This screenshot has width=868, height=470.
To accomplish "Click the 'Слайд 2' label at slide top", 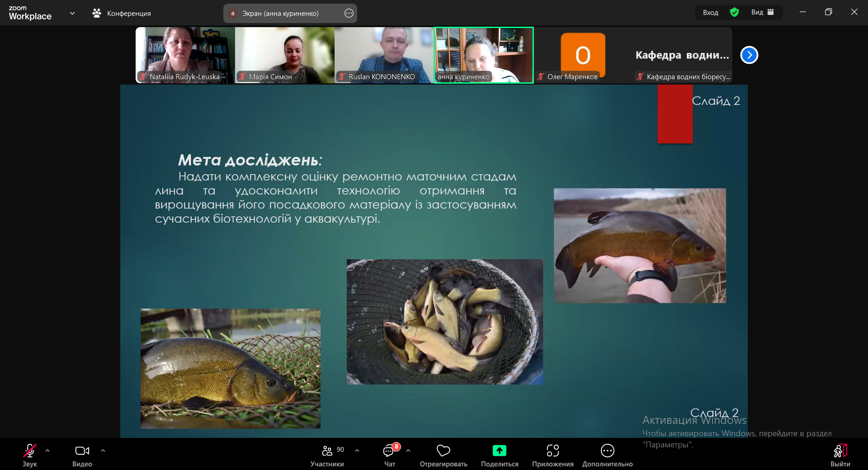I will [x=716, y=101].
